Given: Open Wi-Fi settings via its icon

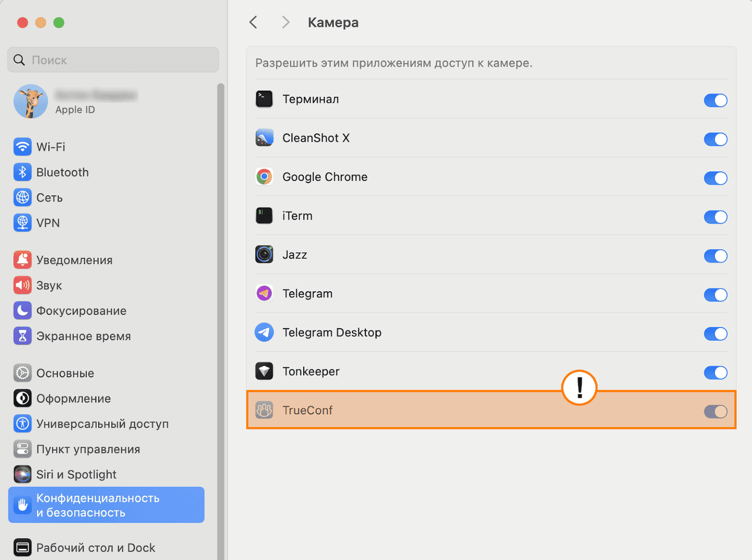Looking at the screenshot, I should coord(22,147).
